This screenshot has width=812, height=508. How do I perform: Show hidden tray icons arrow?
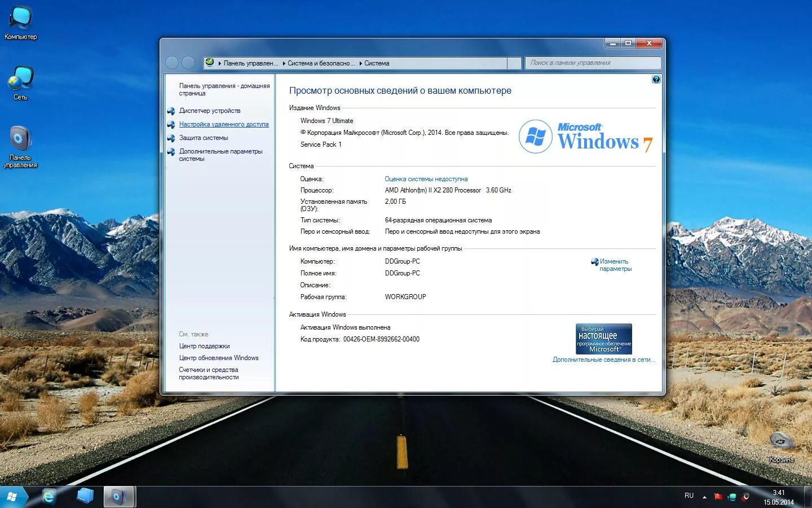point(704,497)
